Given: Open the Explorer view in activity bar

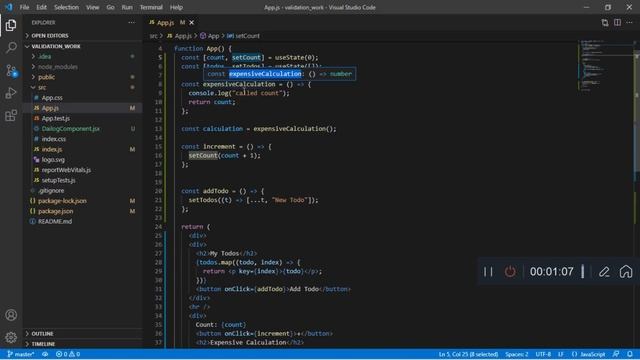Looking at the screenshot, I should tap(11, 25).
